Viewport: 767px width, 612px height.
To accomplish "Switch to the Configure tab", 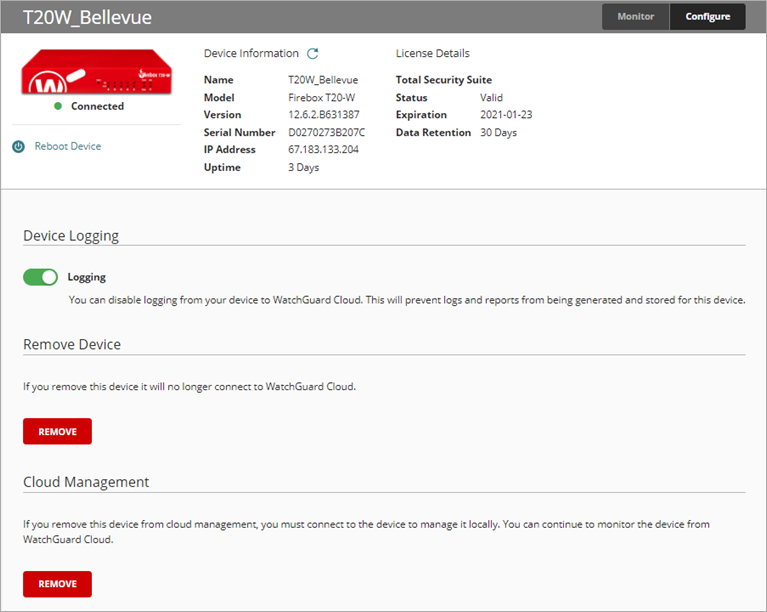I will (707, 17).
